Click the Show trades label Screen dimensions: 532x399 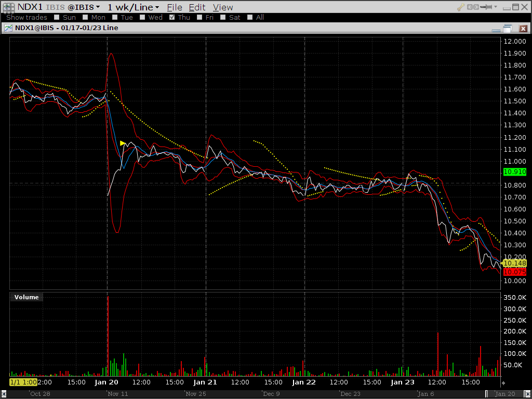click(x=27, y=17)
